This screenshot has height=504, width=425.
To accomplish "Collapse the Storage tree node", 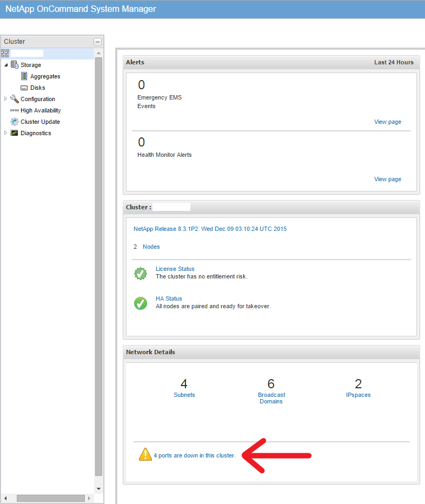I will (x=6, y=65).
